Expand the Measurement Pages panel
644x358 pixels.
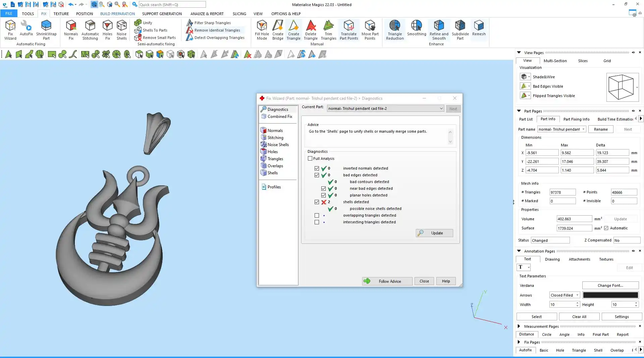519,326
